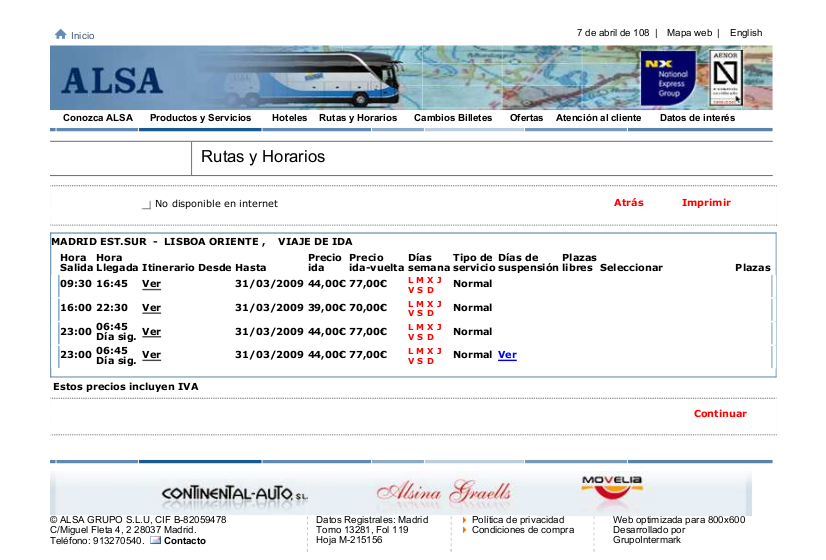Open Atención al cliente menu

pyautogui.click(x=598, y=118)
